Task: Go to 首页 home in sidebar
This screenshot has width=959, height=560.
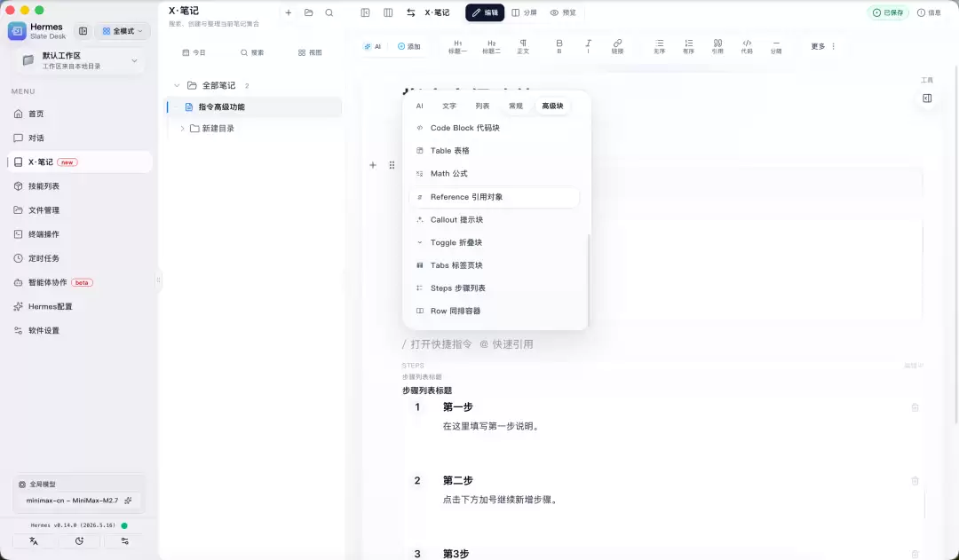Action: pyautogui.click(x=80, y=114)
